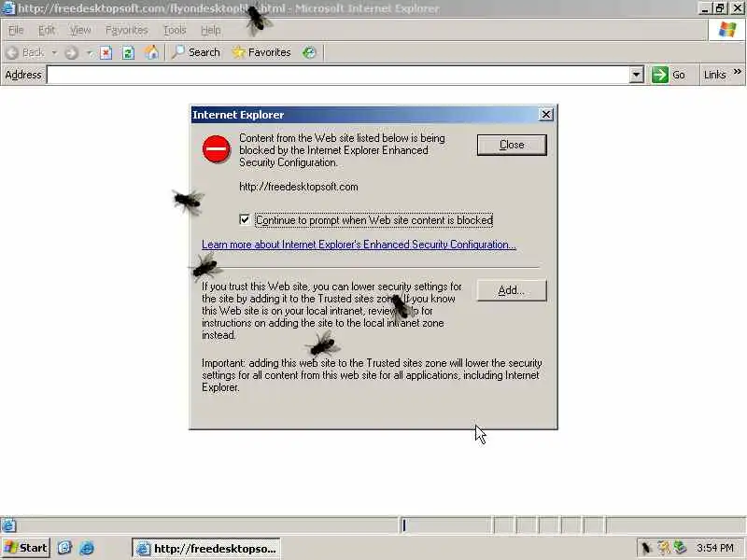
Task: Click the Search toolbar button
Action: click(x=196, y=52)
